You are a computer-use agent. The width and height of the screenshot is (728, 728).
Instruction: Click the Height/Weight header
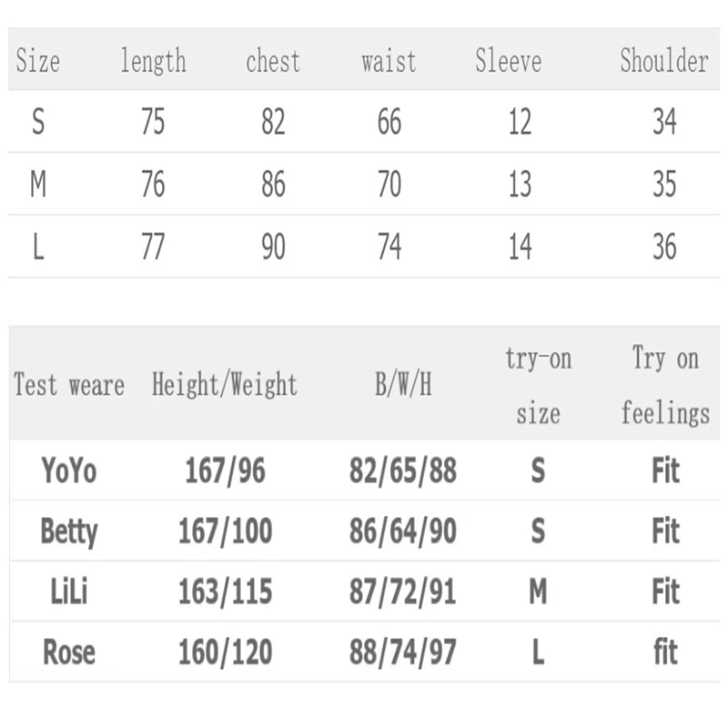point(225,385)
